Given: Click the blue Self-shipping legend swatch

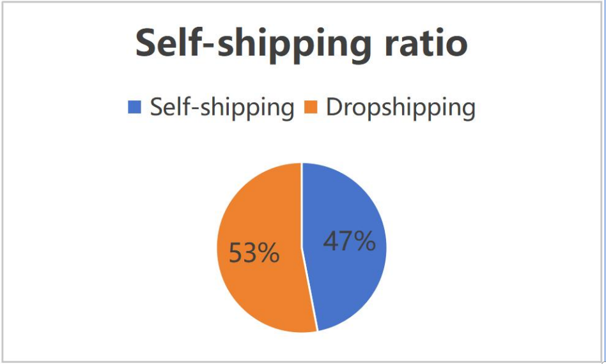Looking at the screenshot, I should pos(134,107).
